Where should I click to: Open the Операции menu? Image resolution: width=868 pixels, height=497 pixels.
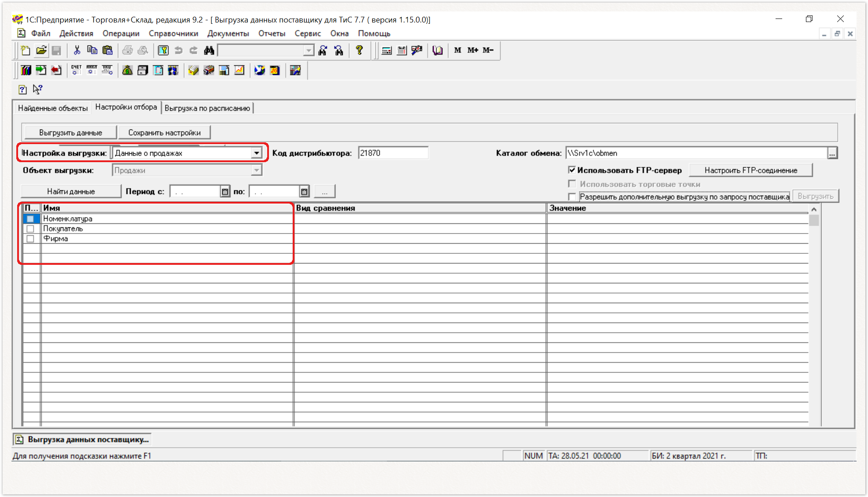tap(121, 33)
